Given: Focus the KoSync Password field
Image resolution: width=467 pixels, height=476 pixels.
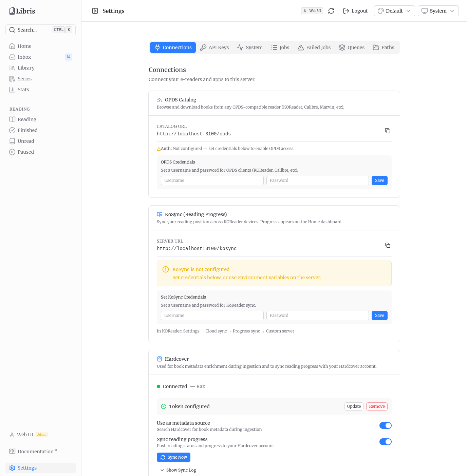Looking at the screenshot, I should pyautogui.click(x=318, y=316).
